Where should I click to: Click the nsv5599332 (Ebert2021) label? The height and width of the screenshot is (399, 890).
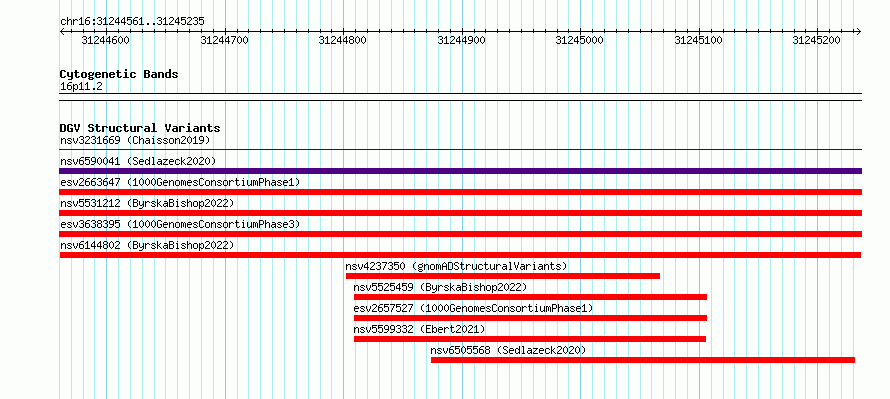pos(419,329)
